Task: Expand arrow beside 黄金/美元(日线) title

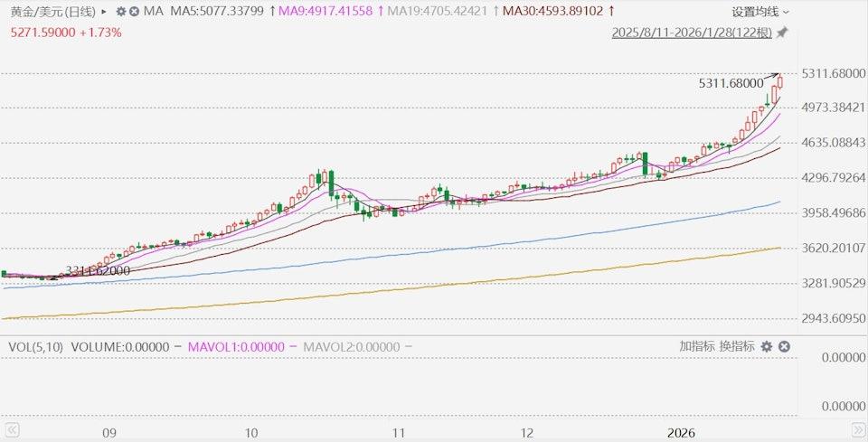Action: click(104, 12)
